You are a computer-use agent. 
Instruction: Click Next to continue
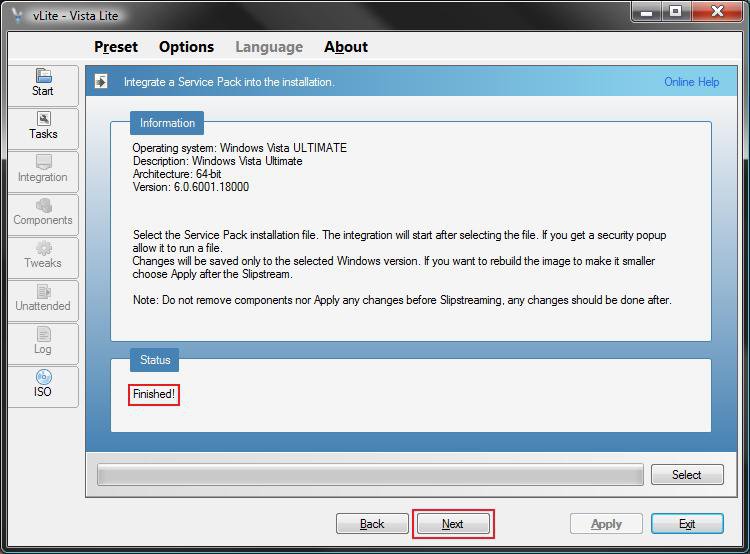[x=453, y=524]
